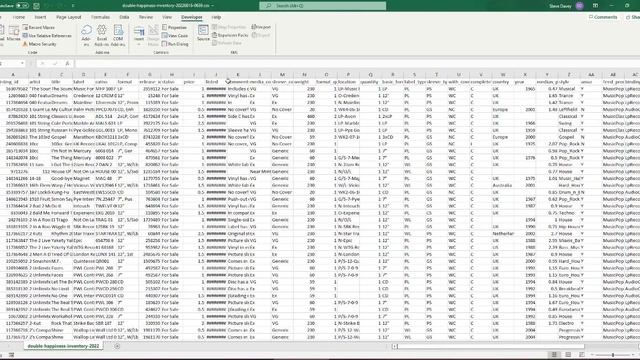Screen dimensions: 640x360
Task: Click the double-happiness-inventory-2022 sheet tab
Action: tap(63, 346)
